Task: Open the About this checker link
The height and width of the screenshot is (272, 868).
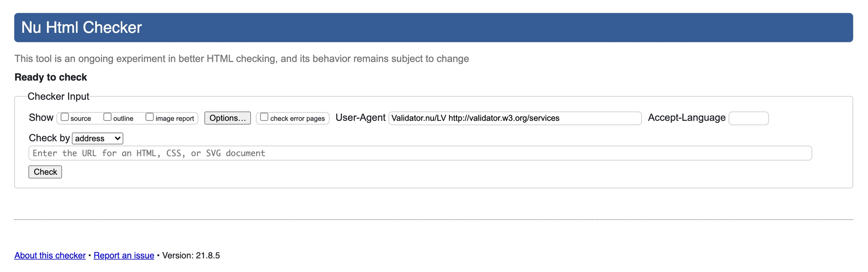Action: tap(50, 255)
